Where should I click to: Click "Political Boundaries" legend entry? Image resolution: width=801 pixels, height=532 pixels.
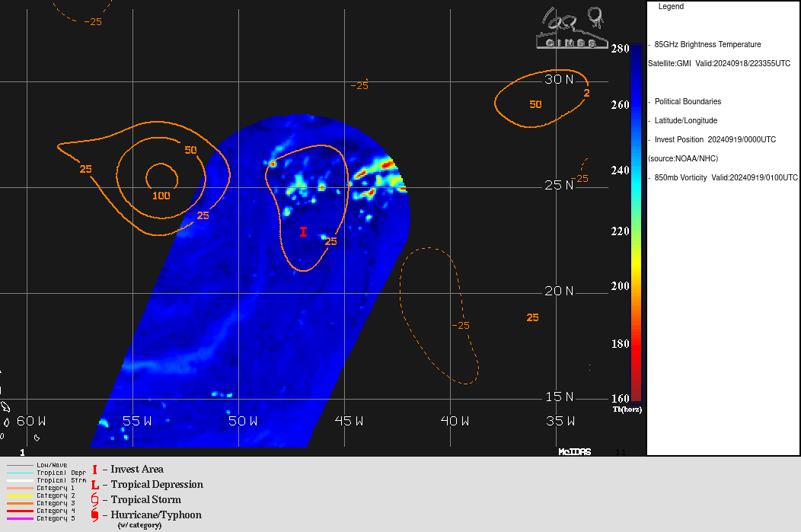[x=688, y=101]
